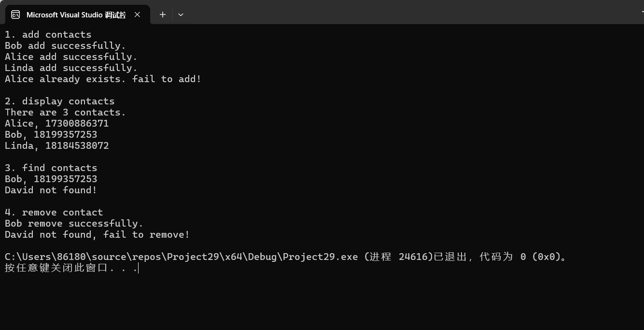The height and width of the screenshot is (330, 644).
Task: Click the "Bob remove successfully." line
Action: [74, 224]
